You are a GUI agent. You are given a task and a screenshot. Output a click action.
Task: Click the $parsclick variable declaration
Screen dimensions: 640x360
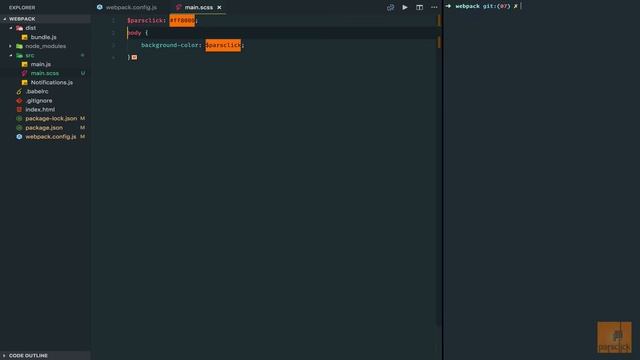point(145,20)
